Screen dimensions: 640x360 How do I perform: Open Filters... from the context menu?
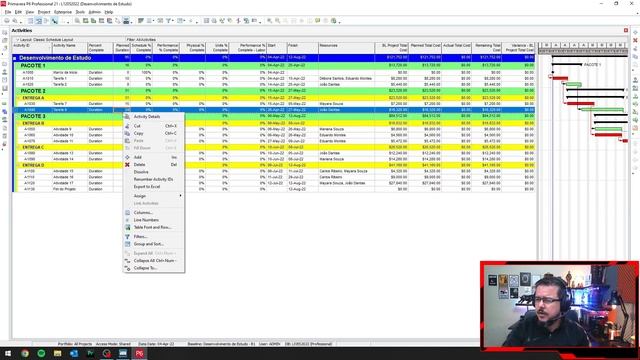pos(153,237)
